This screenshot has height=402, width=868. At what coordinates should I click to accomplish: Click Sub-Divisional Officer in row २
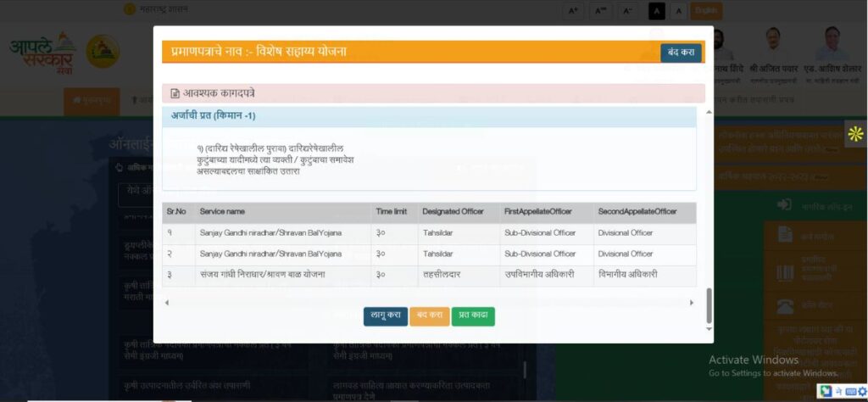click(540, 254)
